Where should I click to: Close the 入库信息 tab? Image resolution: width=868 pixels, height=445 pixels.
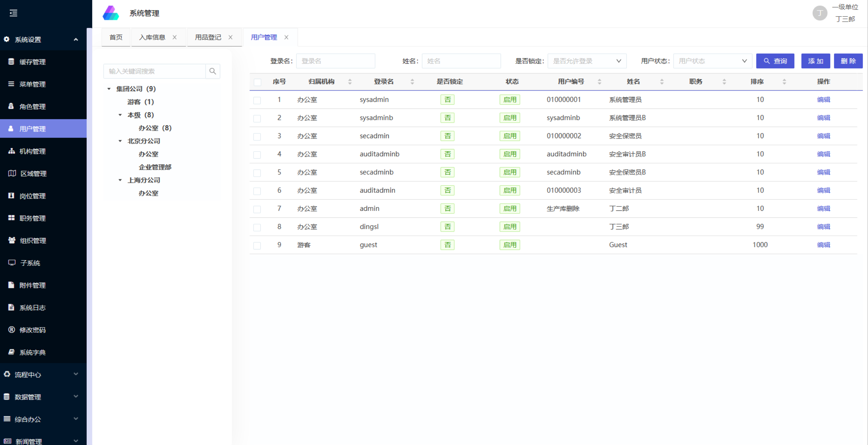coord(175,37)
